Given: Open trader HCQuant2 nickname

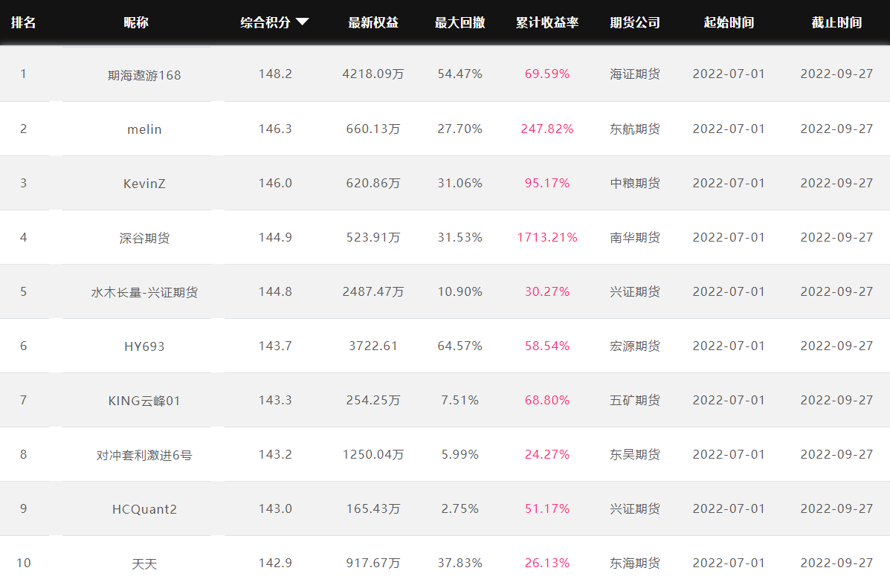Looking at the screenshot, I should [144, 510].
